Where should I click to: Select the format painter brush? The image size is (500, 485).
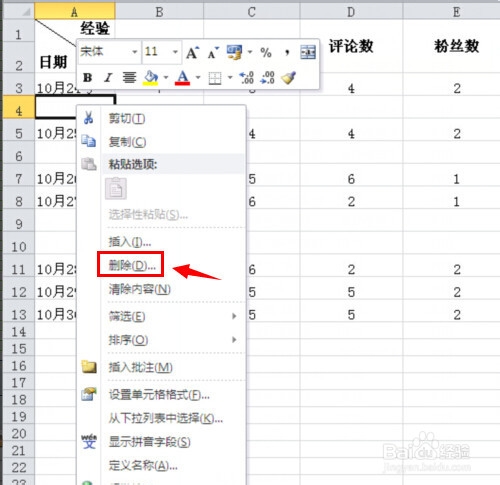(x=289, y=78)
